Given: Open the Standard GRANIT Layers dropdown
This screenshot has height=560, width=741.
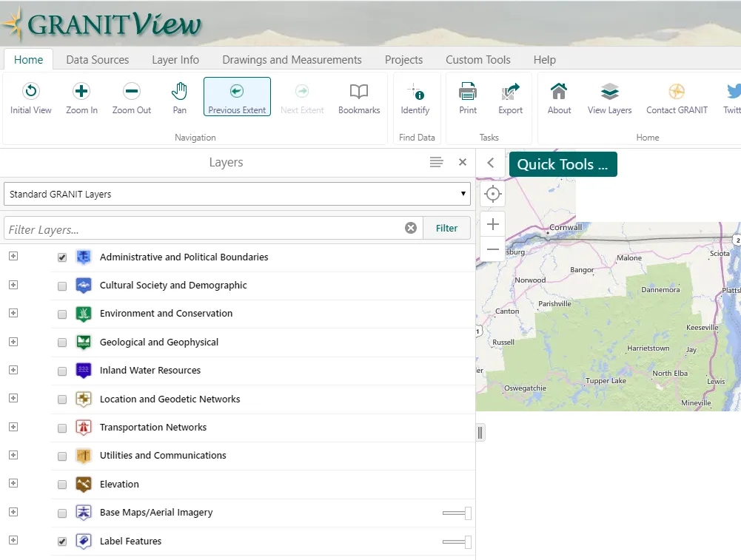Looking at the screenshot, I should point(237,194).
